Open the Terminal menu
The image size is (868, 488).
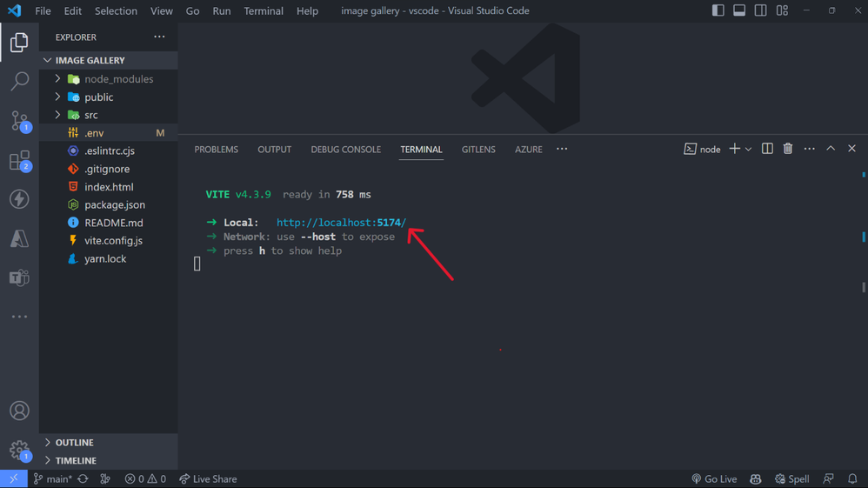(264, 11)
